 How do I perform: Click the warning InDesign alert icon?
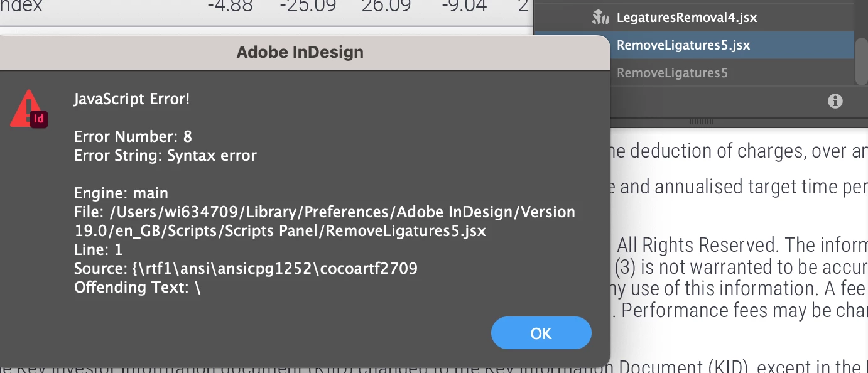coord(29,109)
